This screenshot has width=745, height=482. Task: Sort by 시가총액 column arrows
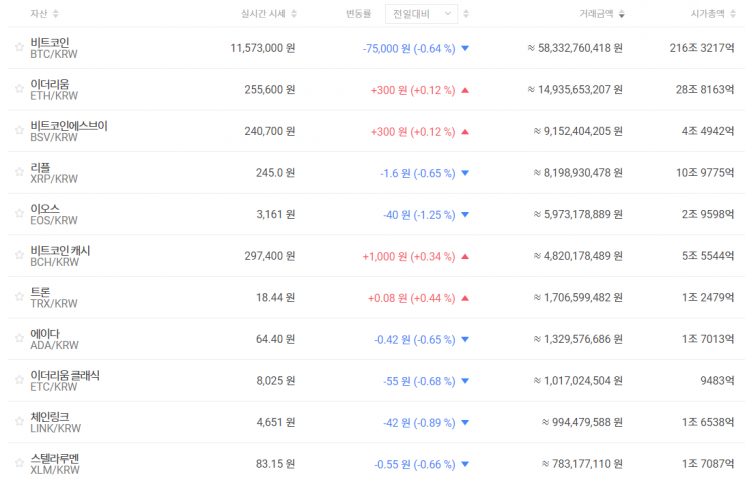(x=733, y=14)
